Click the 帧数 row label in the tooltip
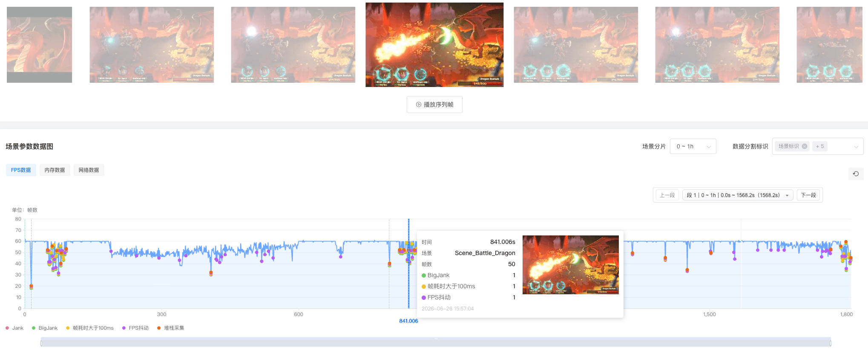Image resolution: width=868 pixels, height=351 pixels. point(427,264)
